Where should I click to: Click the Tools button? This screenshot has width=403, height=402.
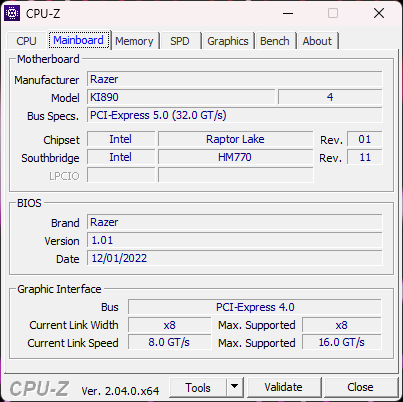(198, 387)
